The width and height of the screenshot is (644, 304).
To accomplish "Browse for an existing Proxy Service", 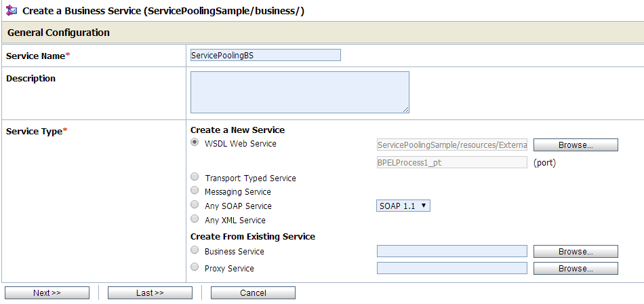I will pyautogui.click(x=576, y=269).
